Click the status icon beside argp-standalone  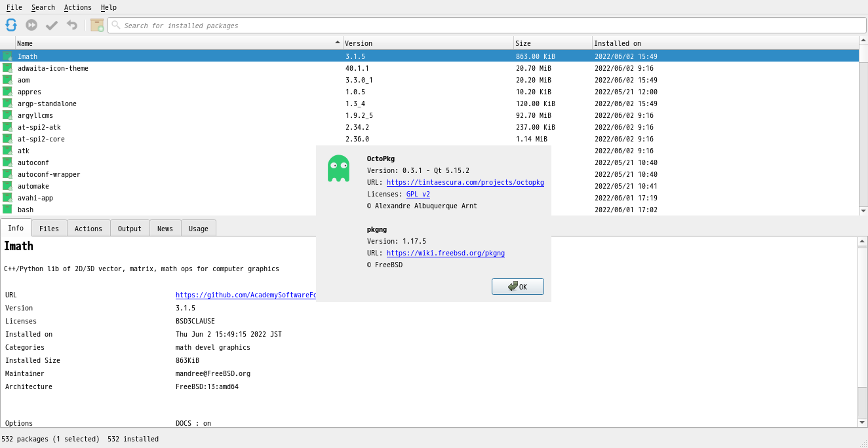point(7,103)
